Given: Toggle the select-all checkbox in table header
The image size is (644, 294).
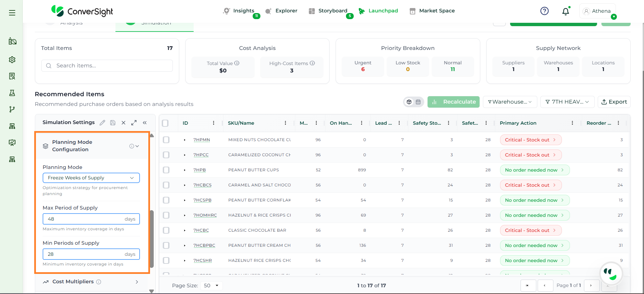Looking at the screenshot, I should click(165, 123).
